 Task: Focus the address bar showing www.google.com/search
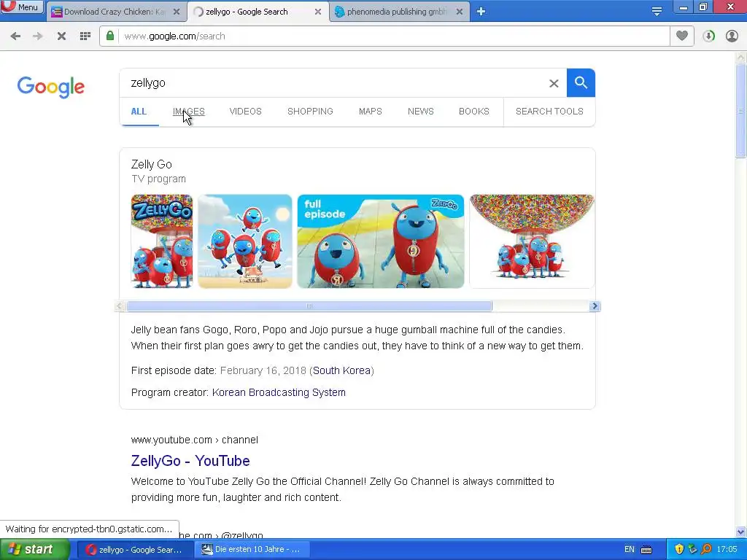[x=393, y=36]
